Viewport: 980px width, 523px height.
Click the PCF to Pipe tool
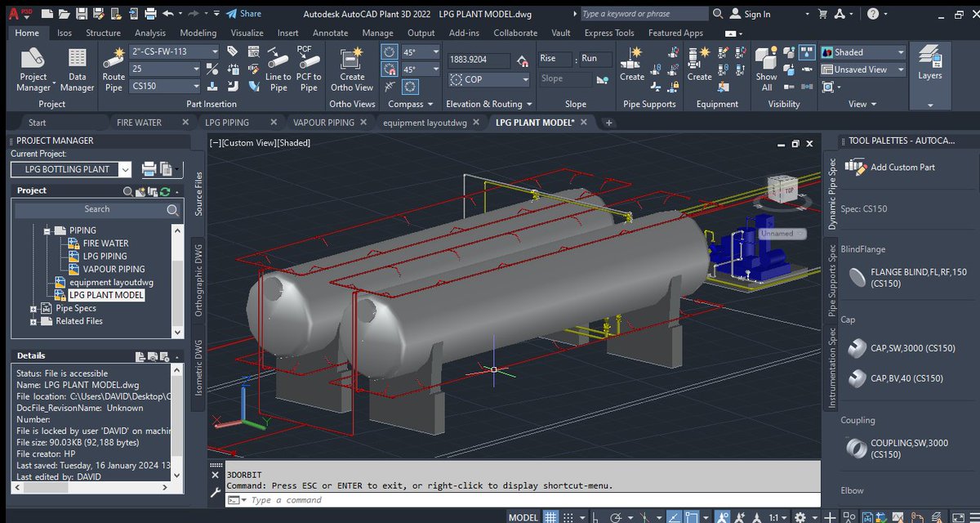pyautogui.click(x=308, y=69)
